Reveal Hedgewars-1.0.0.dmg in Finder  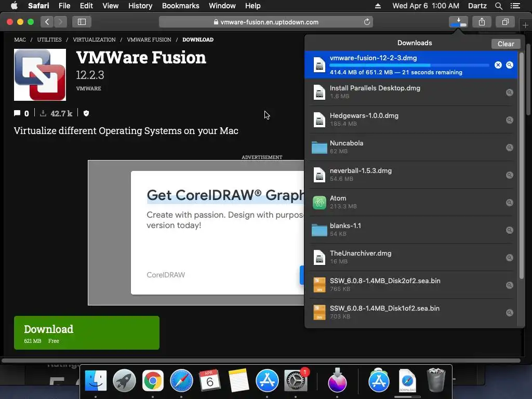(x=510, y=120)
